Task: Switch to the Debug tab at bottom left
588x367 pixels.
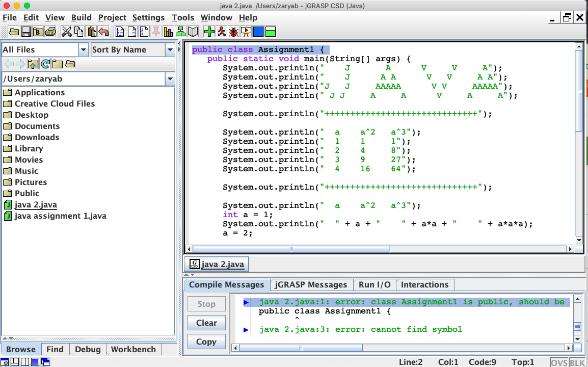Action: [x=88, y=349]
